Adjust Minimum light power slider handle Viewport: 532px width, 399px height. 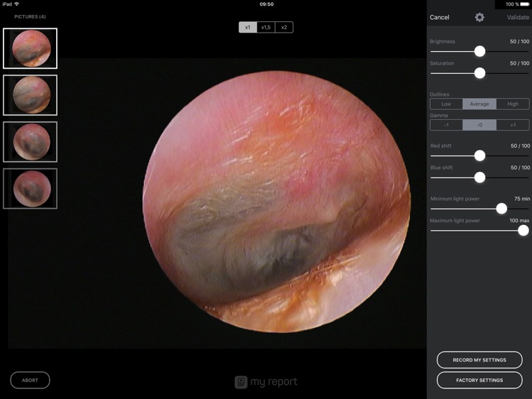point(501,209)
